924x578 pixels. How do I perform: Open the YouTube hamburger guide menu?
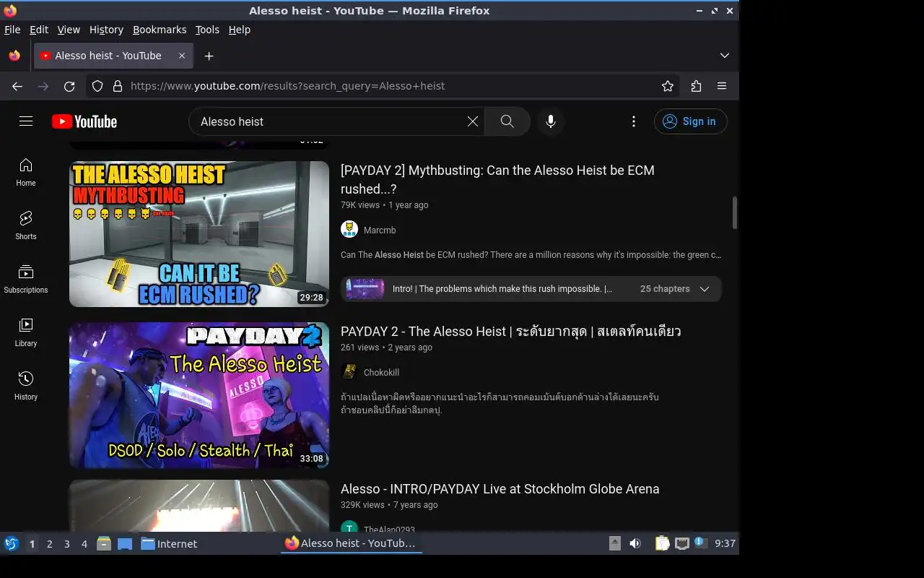click(x=26, y=121)
